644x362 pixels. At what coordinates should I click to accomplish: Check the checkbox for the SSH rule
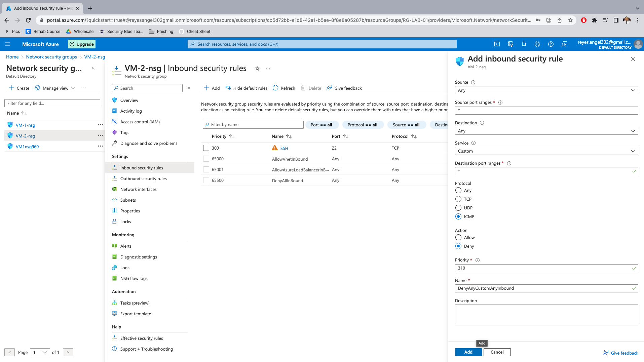(x=206, y=148)
